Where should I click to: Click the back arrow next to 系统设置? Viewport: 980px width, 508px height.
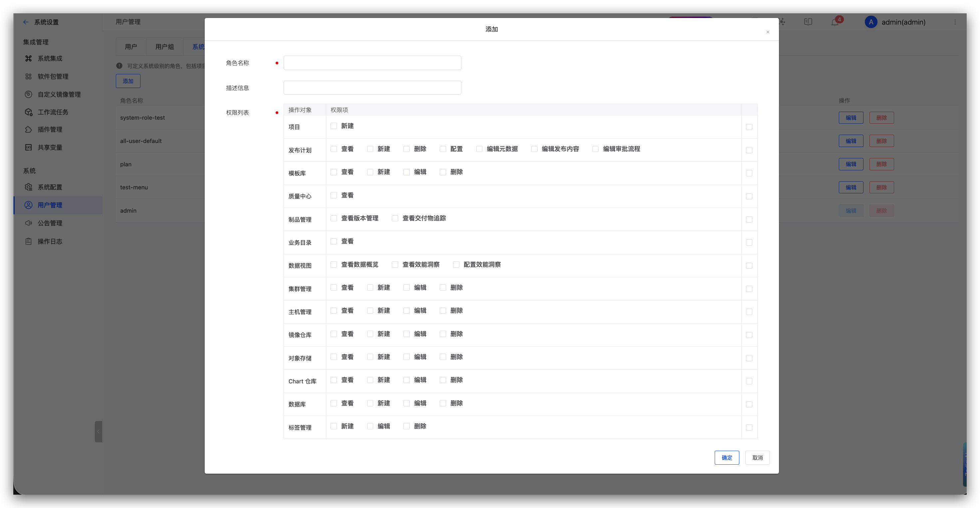coord(26,22)
